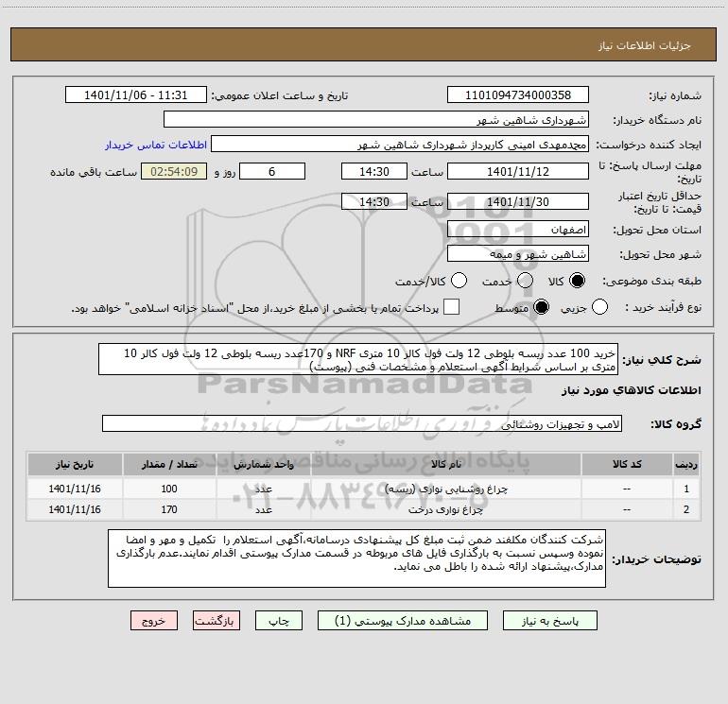Select the کالا radio button
Viewport: 728px width, 704px height.
click(577, 281)
